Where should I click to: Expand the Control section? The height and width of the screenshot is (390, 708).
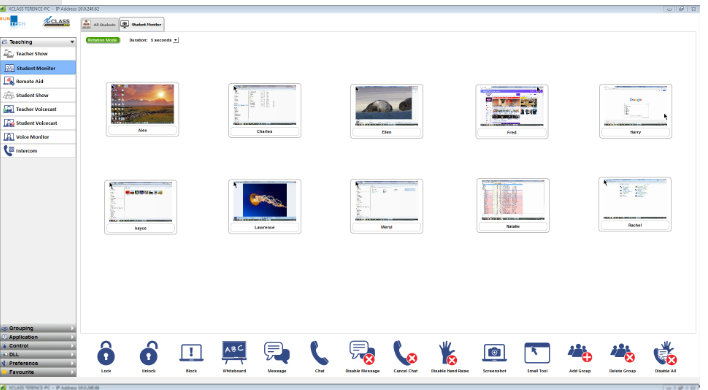pyautogui.click(x=38, y=346)
